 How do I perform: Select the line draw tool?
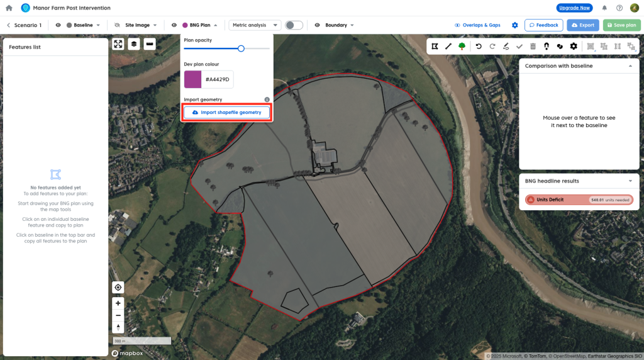click(448, 46)
